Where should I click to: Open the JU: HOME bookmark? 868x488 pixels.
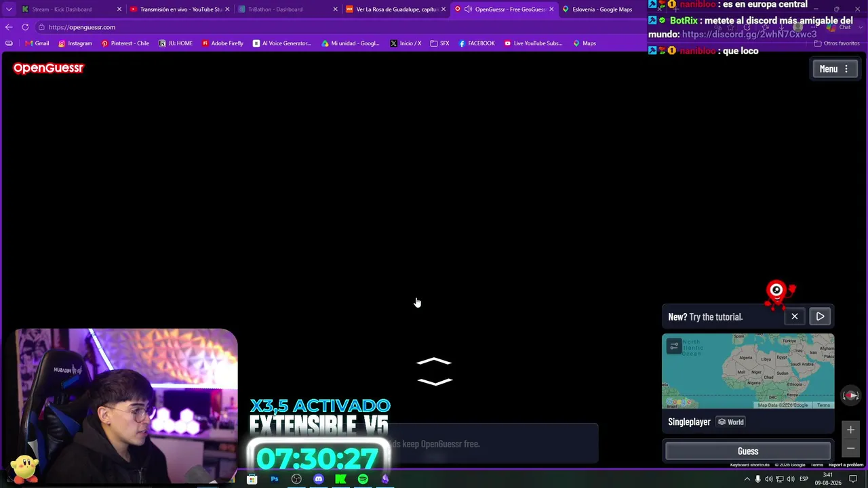point(176,43)
